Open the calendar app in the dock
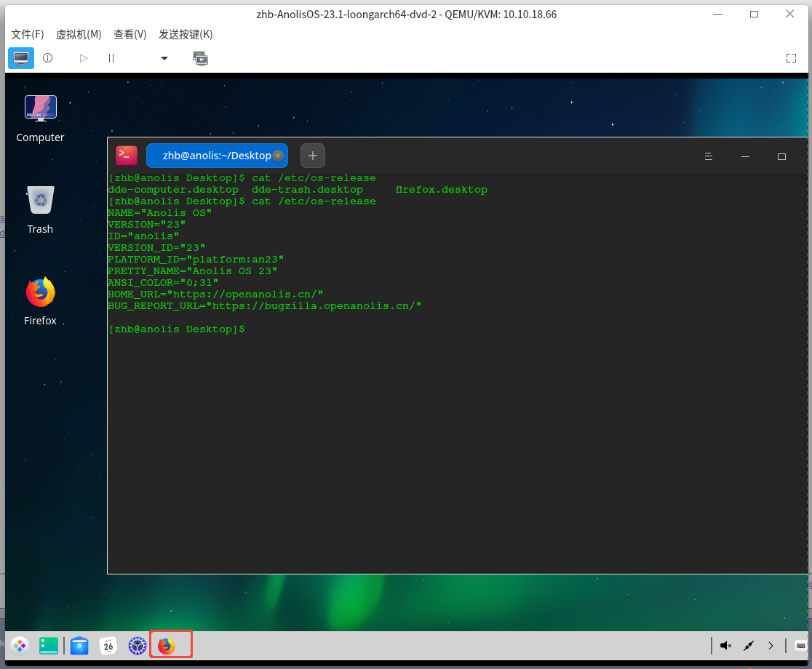Viewport: 812px width, 669px height. (x=108, y=645)
